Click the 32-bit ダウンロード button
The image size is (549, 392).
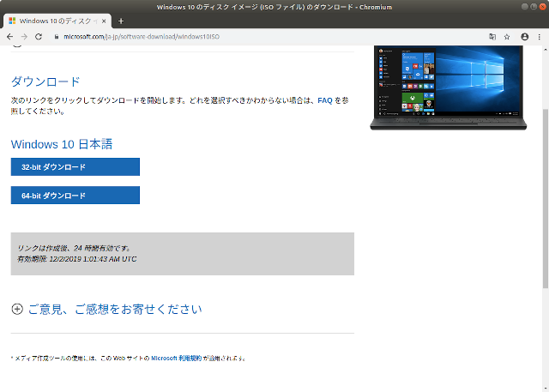[x=75, y=167]
